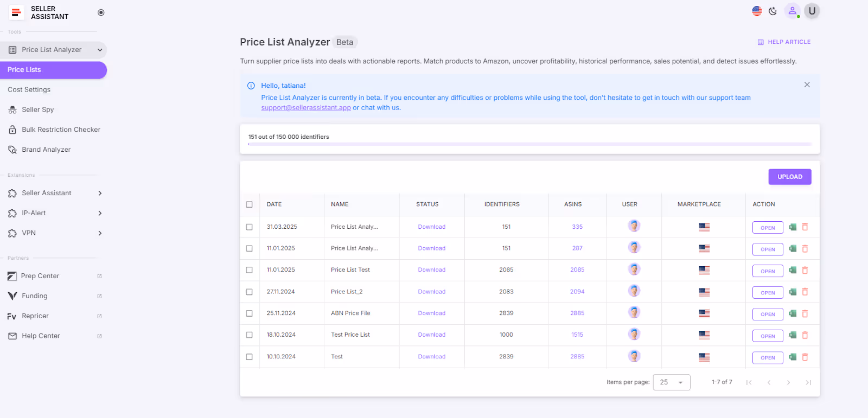Collapse the Price List Analyzer sidebar menu

point(100,50)
